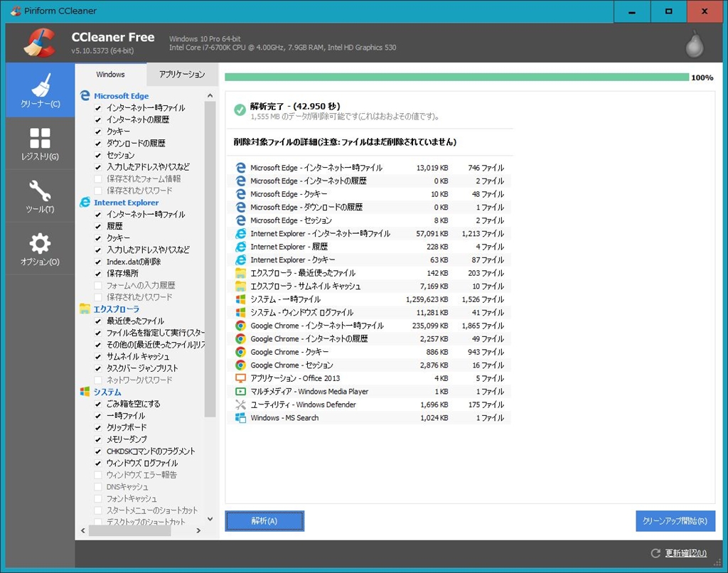Click the green analysis complete checkmark icon
Viewport: 728px width, 573px height.
(x=240, y=110)
